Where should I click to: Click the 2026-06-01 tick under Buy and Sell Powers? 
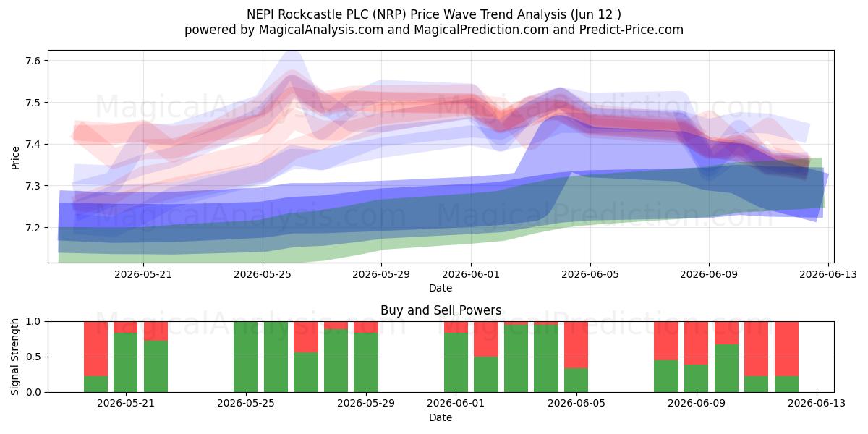(456, 404)
